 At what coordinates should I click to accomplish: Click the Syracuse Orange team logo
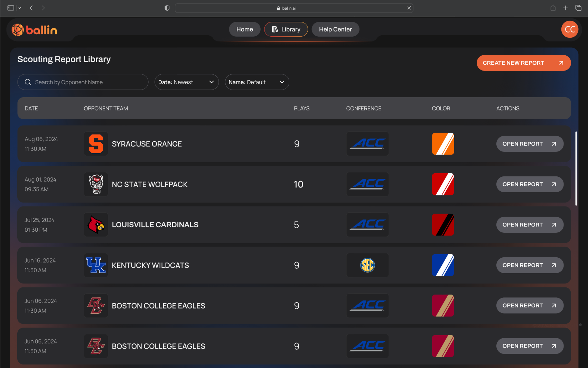pyautogui.click(x=96, y=144)
